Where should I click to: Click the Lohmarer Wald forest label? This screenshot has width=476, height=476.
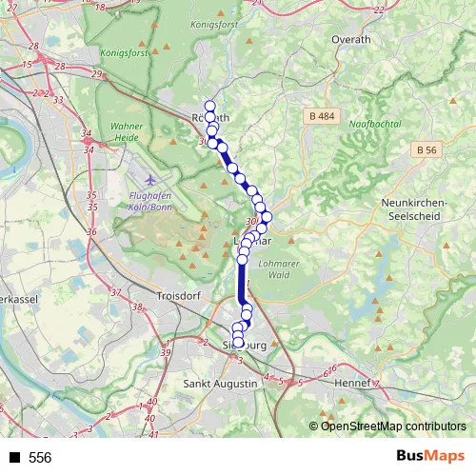click(x=279, y=269)
